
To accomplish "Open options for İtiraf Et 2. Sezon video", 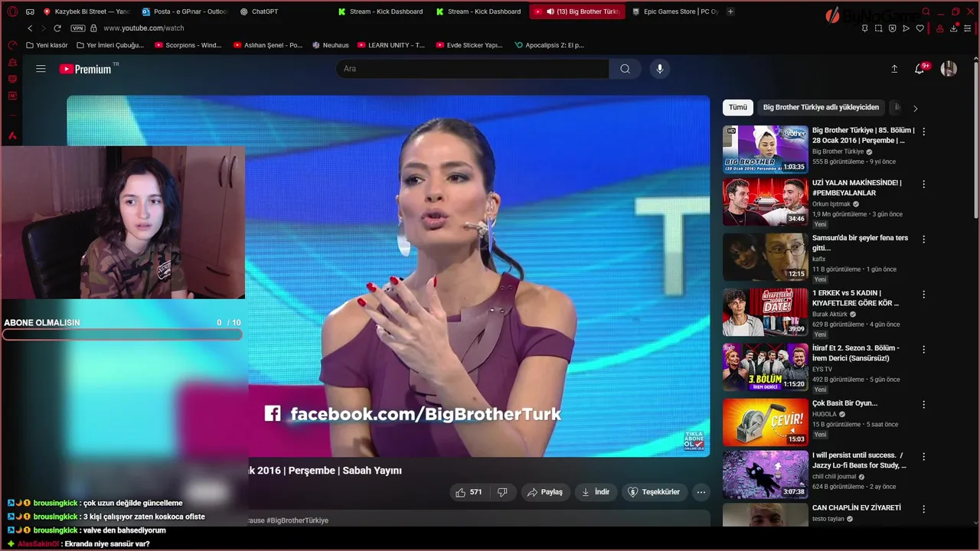I will [923, 349].
